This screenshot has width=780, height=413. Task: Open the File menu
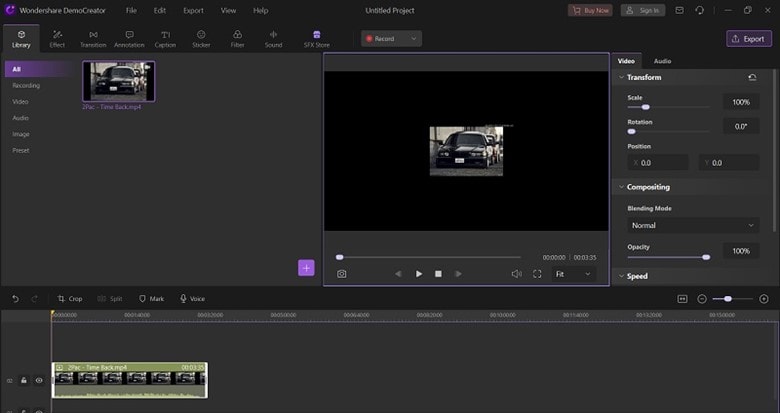[x=131, y=10]
